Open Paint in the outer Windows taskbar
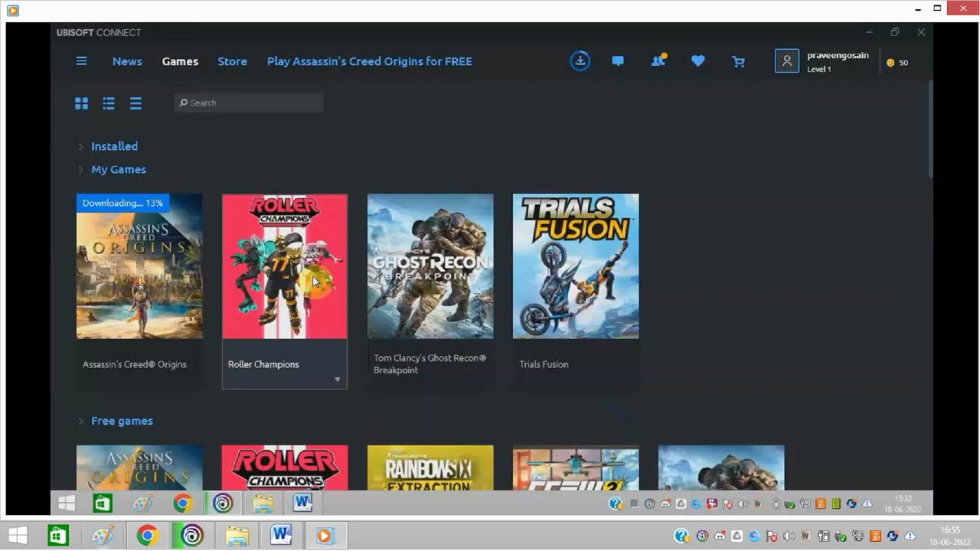The width and height of the screenshot is (980, 551). click(x=103, y=536)
